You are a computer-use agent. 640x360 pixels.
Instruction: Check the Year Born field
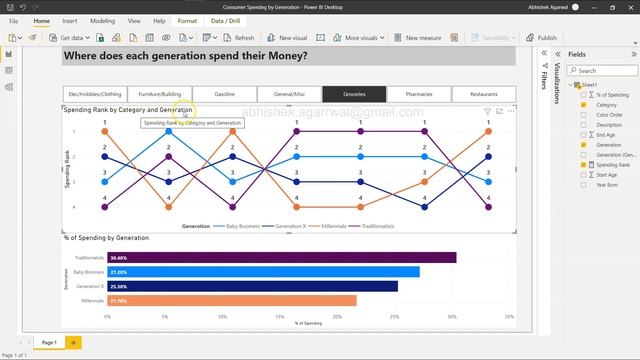tap(583, 185)
